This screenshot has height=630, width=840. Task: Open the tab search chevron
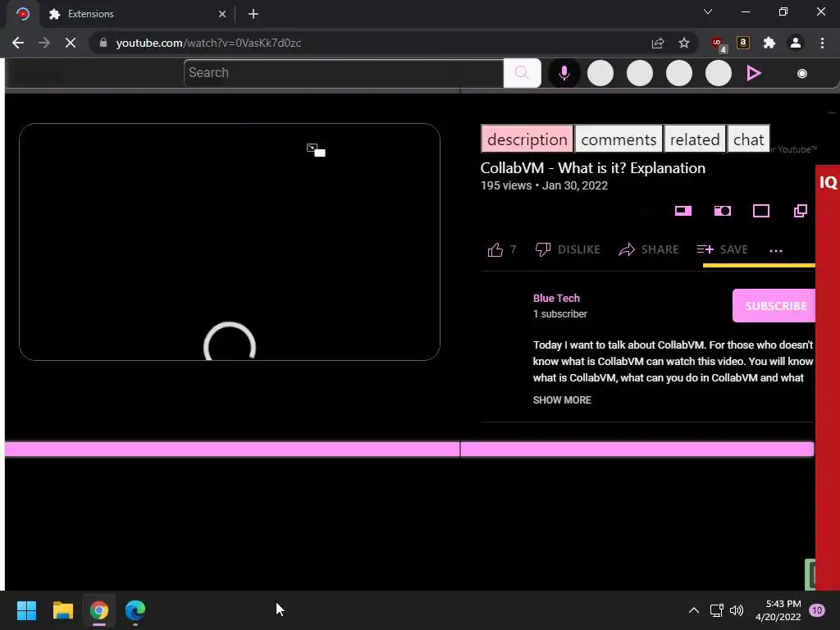(708, 11)
